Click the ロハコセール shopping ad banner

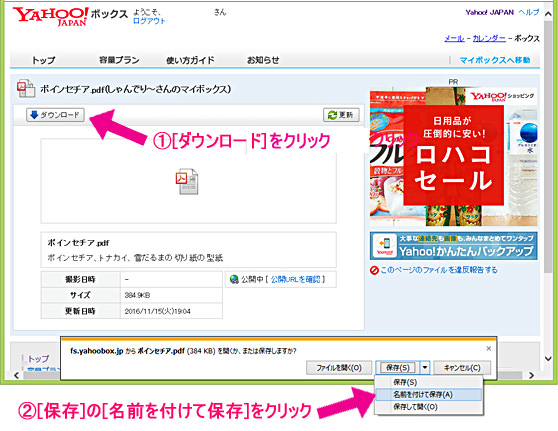453,156
